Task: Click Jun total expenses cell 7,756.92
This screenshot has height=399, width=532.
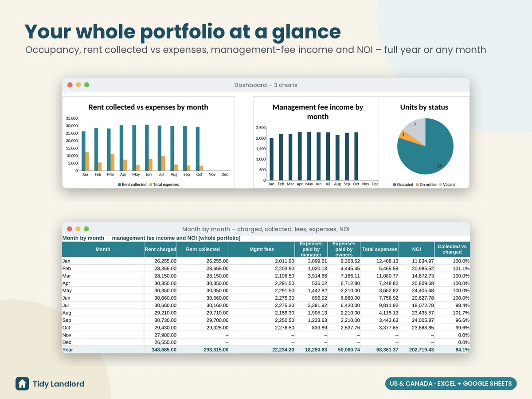Action: [x=379, y=298]
